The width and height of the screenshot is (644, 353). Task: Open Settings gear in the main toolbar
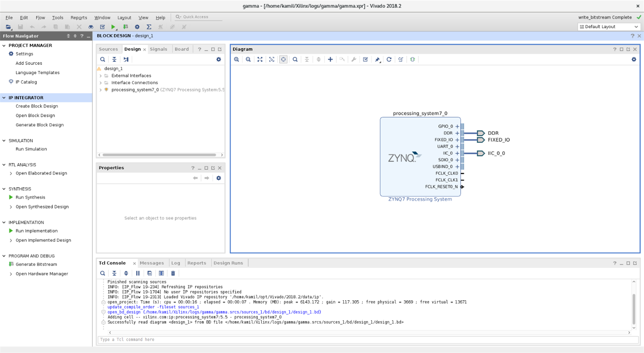click(x=137, y=27)
